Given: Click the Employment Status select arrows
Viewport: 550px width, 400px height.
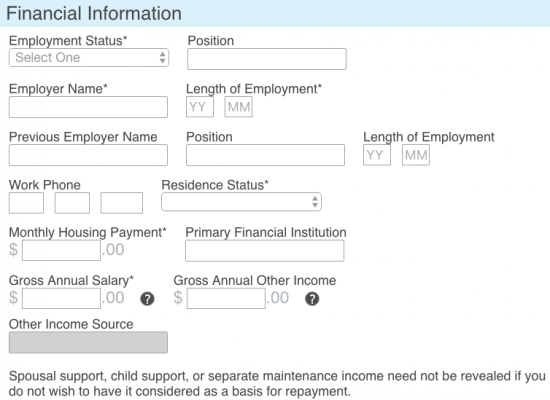Looking at the screenshot, I should pyautogui.click(x=162, y=58).
